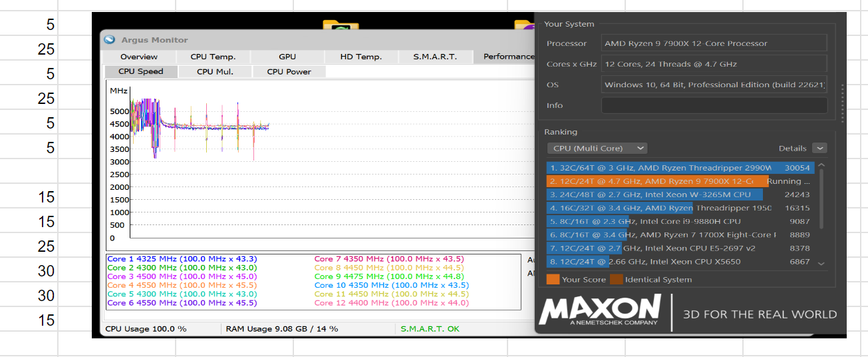Click the Core 9 4475 MHz row
Screen dimensions: 868x357
[389, 276]
